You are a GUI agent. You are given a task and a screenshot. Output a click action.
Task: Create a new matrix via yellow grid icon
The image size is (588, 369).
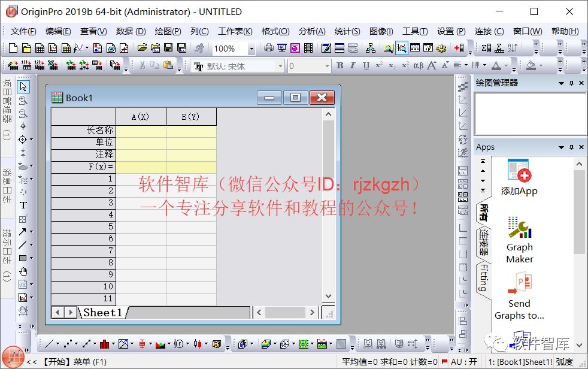[x=66, y=48]
